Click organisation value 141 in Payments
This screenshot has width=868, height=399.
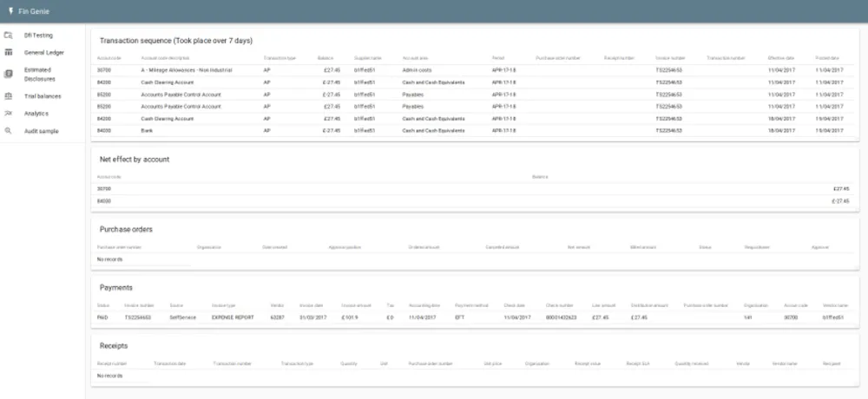click(748, 317)
